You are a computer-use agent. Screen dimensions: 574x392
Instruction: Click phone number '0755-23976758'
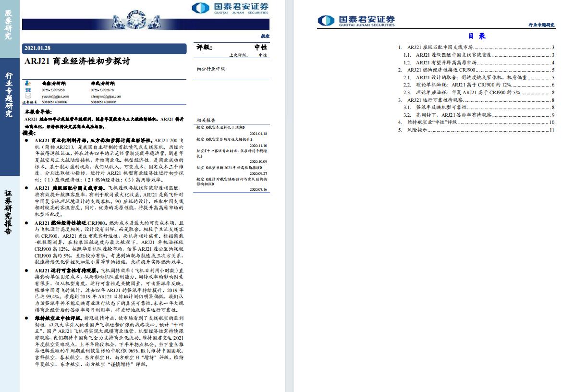53,90
